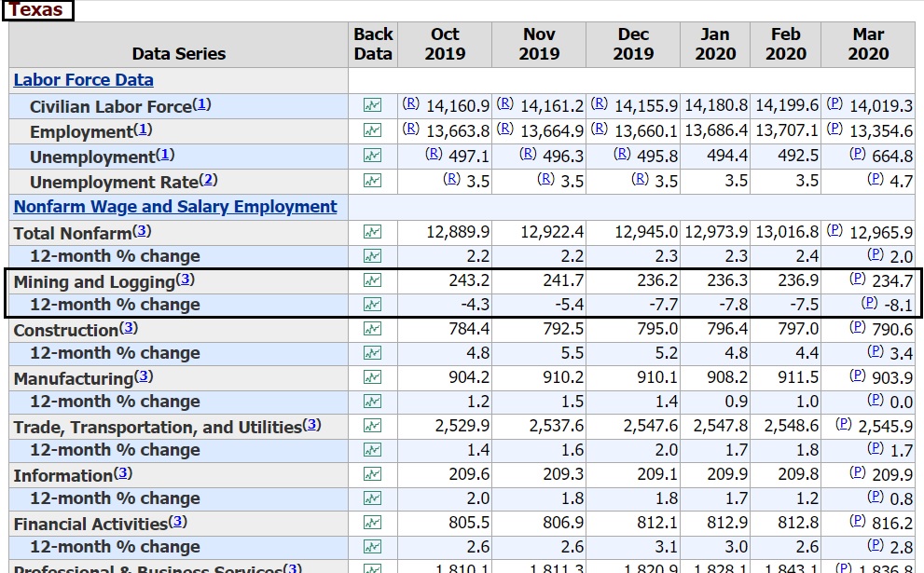This screenshot has height=573, width=924.
Task: Click the (R) revised marker for Employment Oct 2019
Action: tap(410, 130)
